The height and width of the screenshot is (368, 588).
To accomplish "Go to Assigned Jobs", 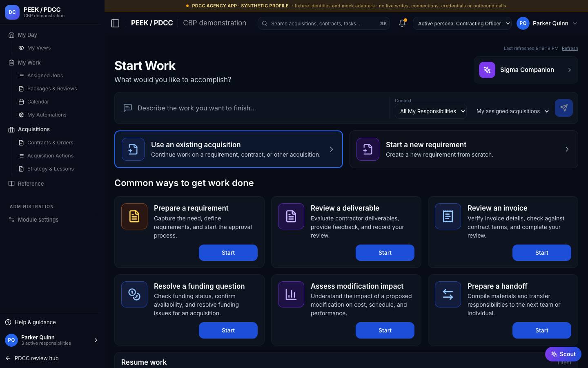I will [x=45, y=76].
